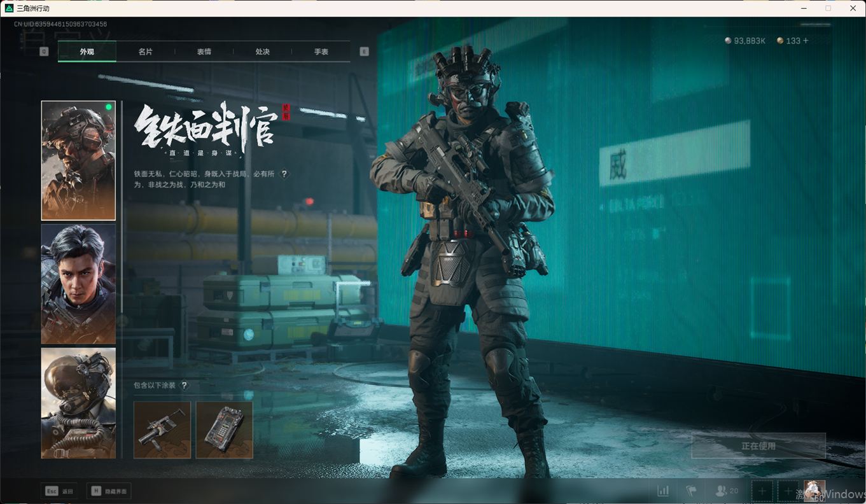Click the second squad plus slot
This screenshot has height=504, width=866.
788,491
